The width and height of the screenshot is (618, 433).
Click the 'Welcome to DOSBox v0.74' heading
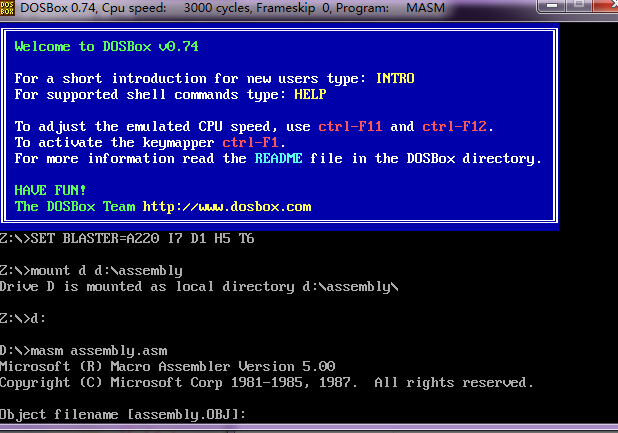pos(106,46)
